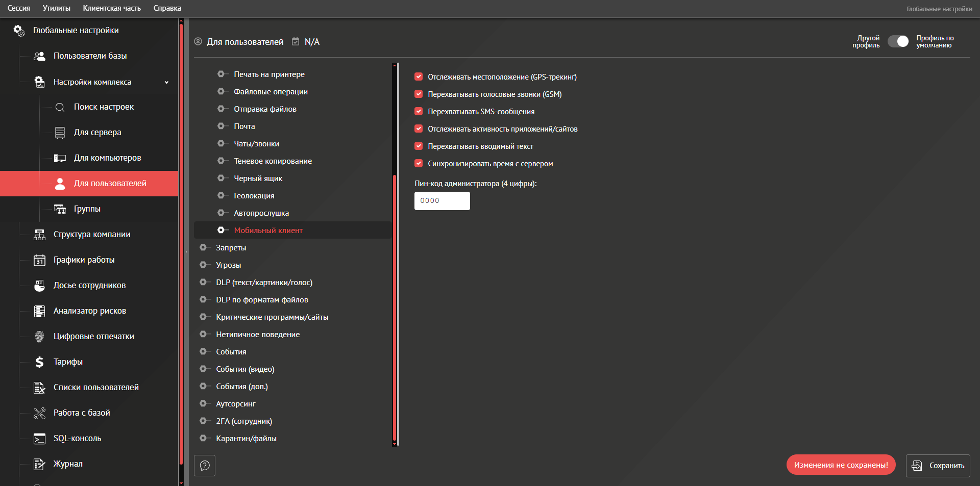Open the Справка menu

[167, 8]
